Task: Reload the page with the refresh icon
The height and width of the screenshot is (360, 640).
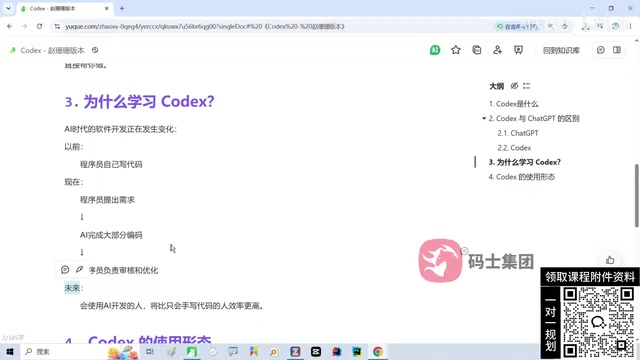Action: coord(40,26)
